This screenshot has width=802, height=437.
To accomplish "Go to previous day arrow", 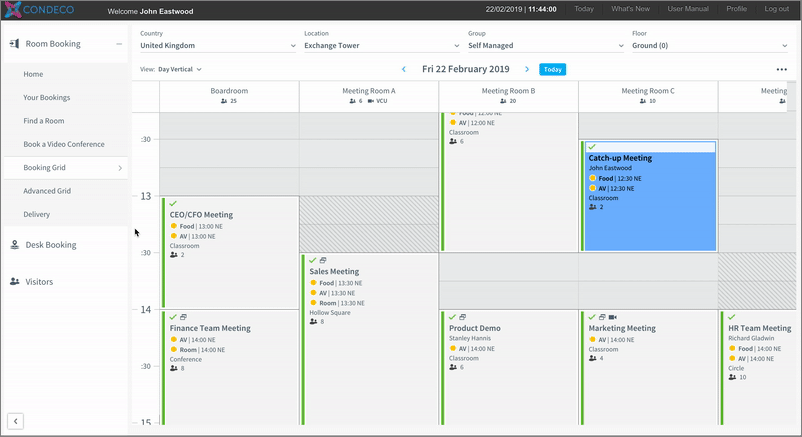I will click(x=404, y=69).
